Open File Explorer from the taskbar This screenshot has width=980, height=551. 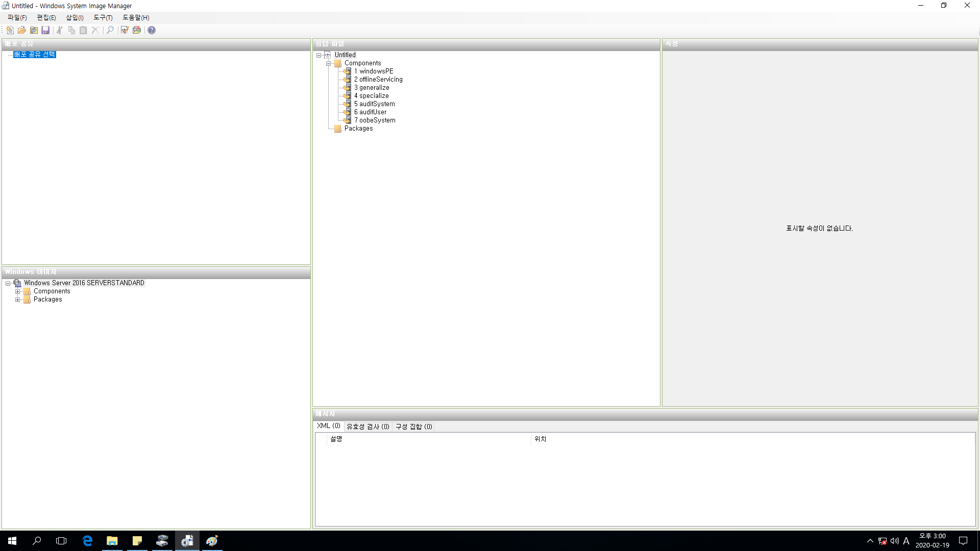[x=112, y=541]
